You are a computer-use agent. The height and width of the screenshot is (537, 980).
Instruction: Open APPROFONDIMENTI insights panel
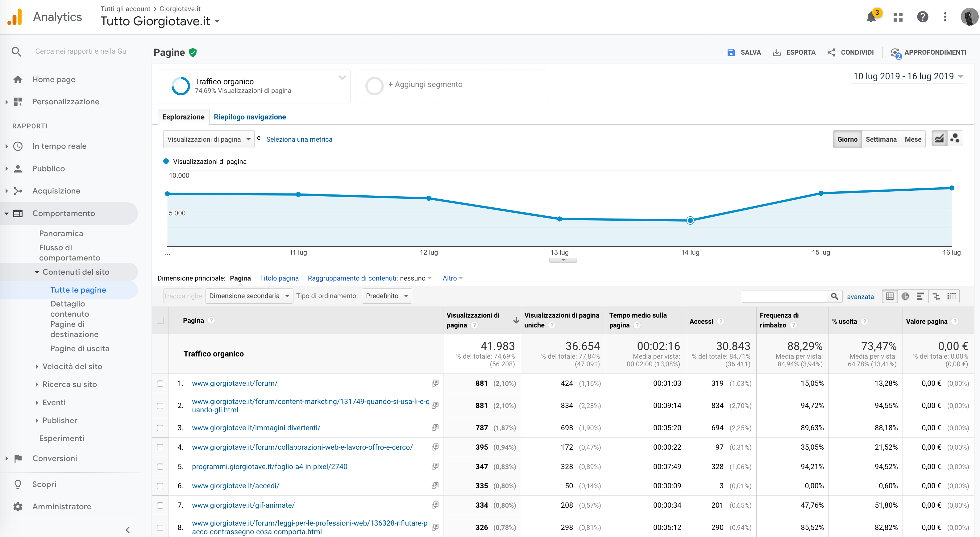[929, 52]
